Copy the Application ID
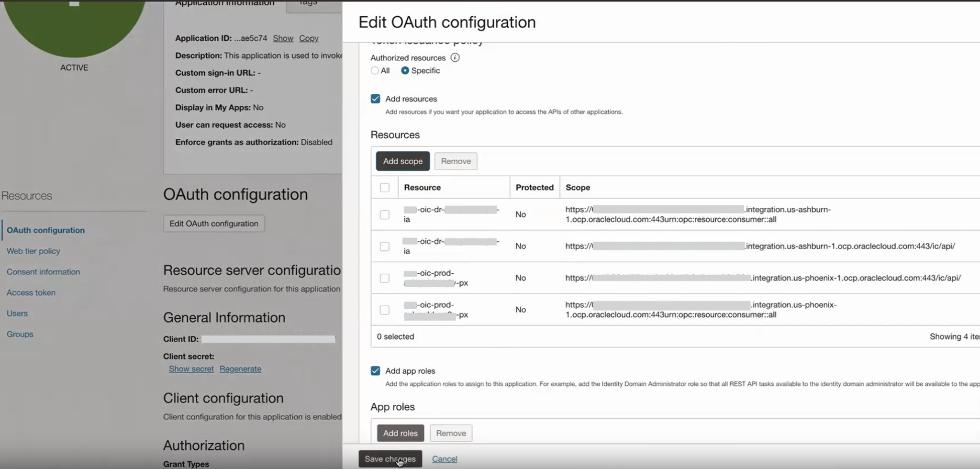Screen dimensions: 980x469 [309, 38]
